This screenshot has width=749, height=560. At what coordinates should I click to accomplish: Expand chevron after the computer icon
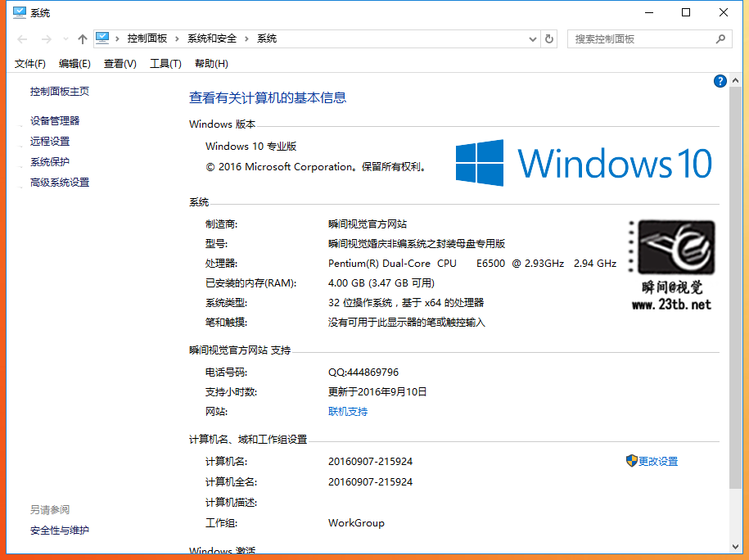(x=118, y=39)
